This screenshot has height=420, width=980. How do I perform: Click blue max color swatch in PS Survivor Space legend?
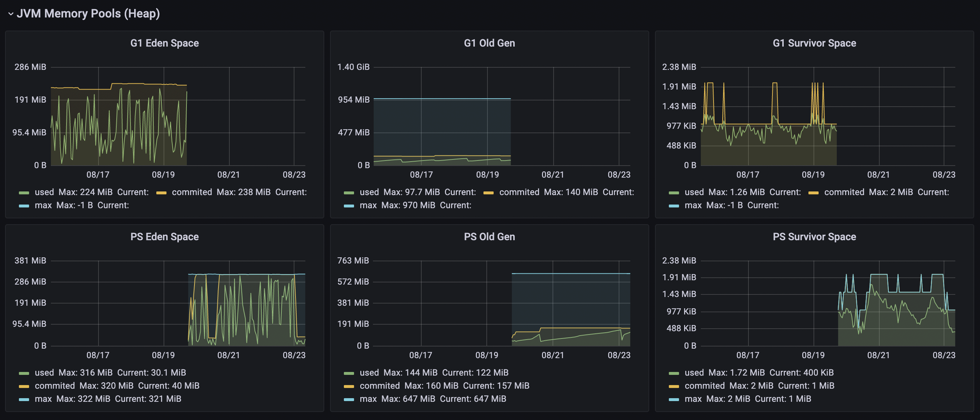tap(674, 400)
